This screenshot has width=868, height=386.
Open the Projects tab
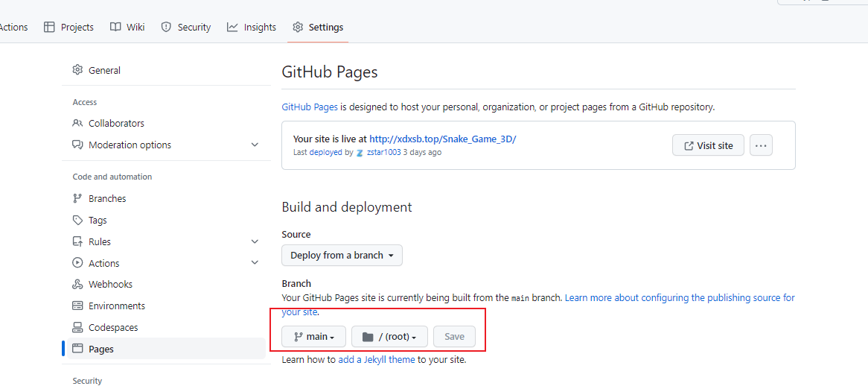pyautogui.click(x=68, y=27)
